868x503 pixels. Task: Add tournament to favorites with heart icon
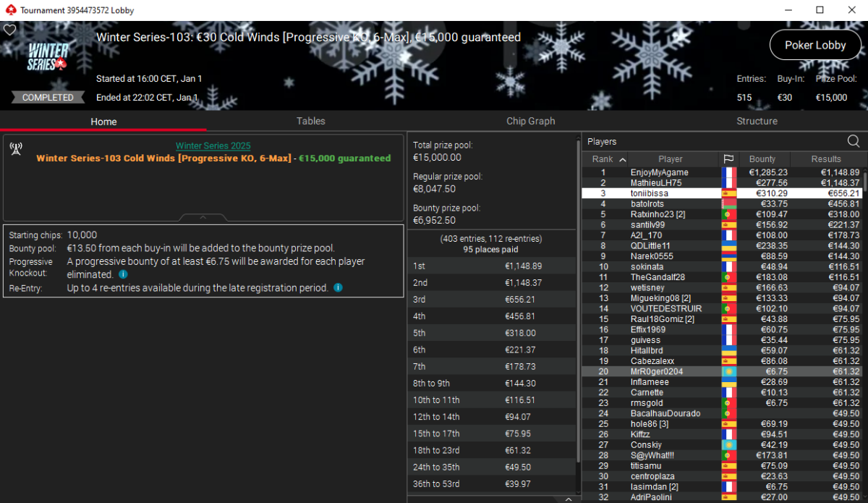click(x=9, y=30)
